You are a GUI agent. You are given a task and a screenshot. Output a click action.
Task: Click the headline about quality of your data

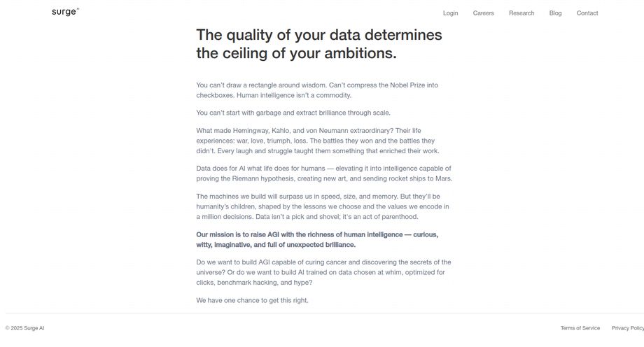(318, 44)
